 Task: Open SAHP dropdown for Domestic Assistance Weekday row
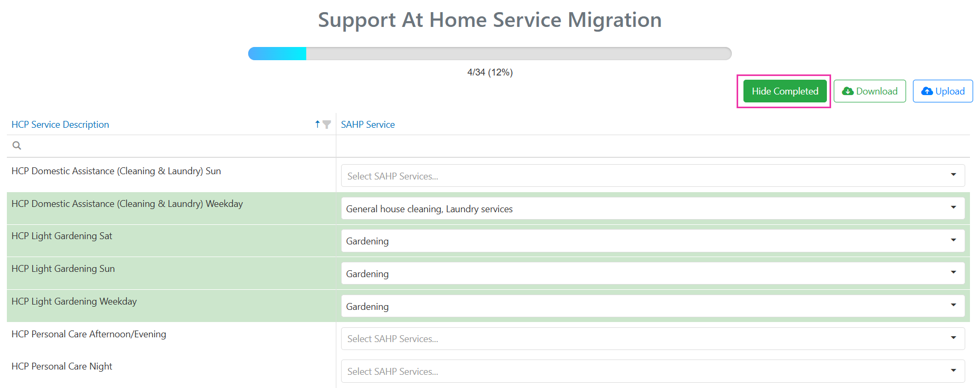[653, 208]
